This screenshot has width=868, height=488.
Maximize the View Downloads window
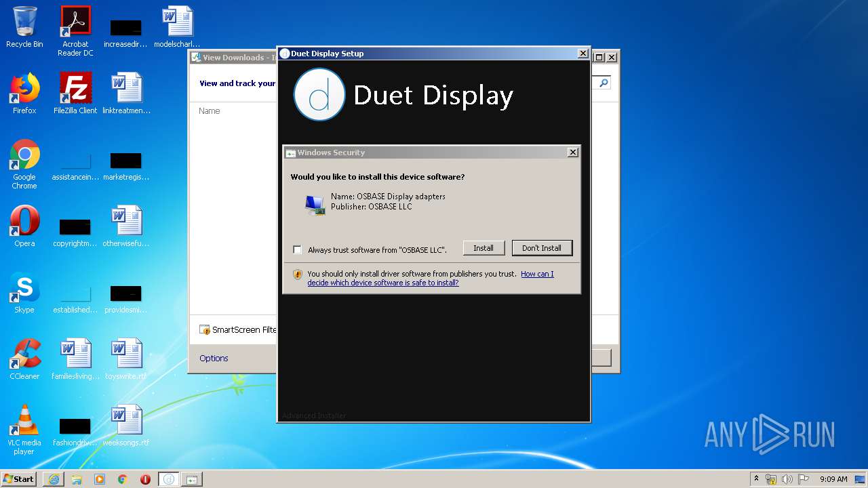click(599, 58)
